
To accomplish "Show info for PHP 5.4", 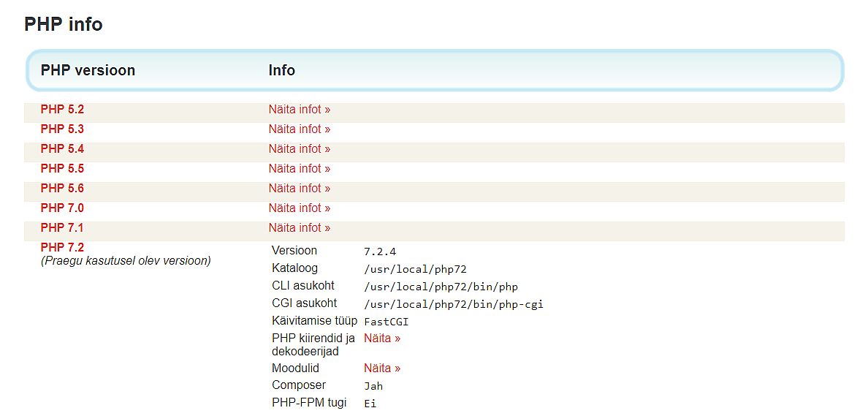I will point(299,149).
